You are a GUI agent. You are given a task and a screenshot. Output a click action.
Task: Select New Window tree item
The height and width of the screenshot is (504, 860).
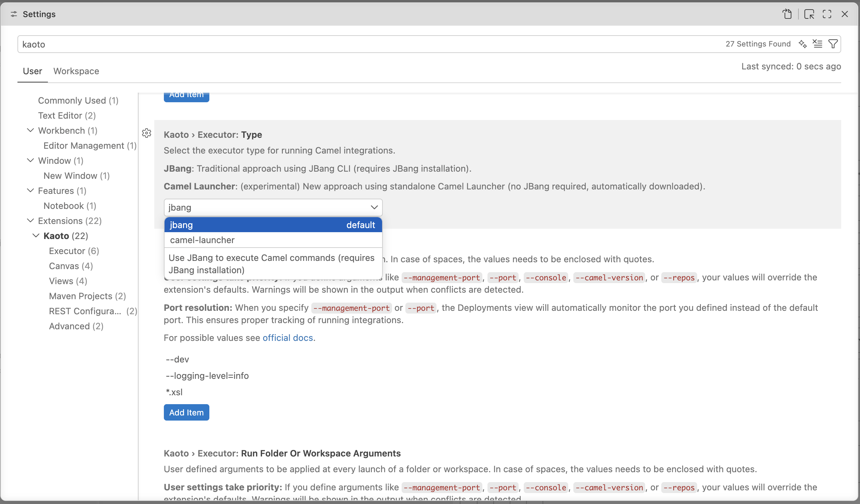(x=77, y=176)
